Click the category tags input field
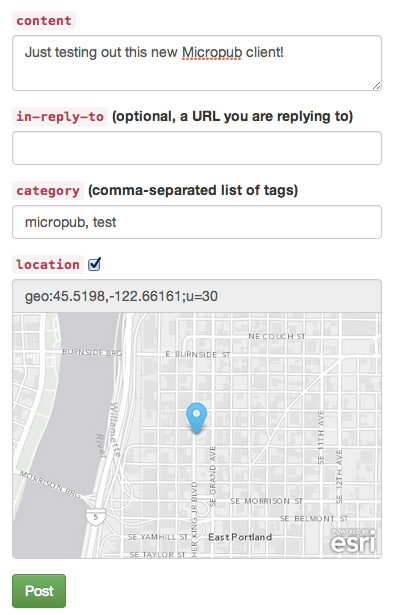Viewport: 394px width, 615px height. (x=197, y=222)
